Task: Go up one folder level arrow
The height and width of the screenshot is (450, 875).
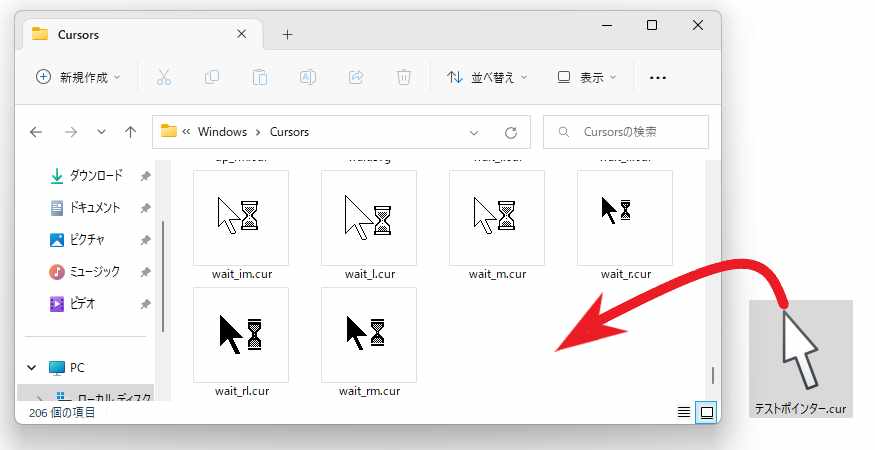Action: [131, 132]
